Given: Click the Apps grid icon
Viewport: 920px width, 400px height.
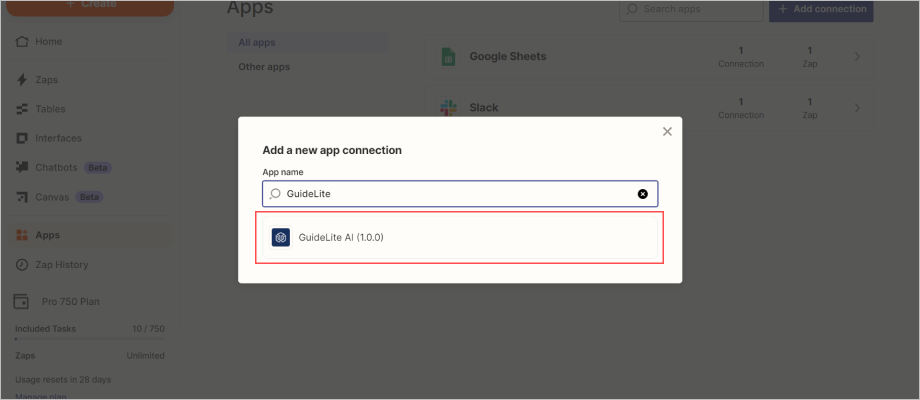Looking at the screenshot, I should [x=22, y=235].
